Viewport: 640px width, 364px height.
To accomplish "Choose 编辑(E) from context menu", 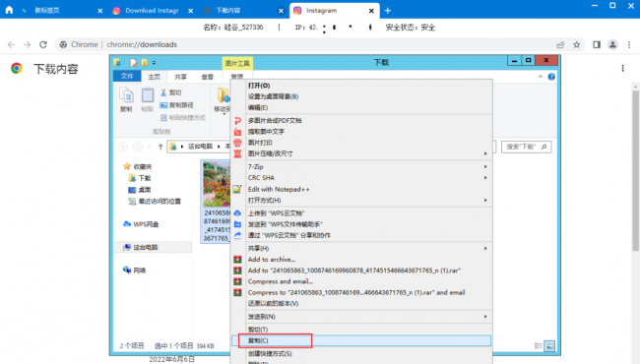I will pyautogui.click(x=361, y=107).
